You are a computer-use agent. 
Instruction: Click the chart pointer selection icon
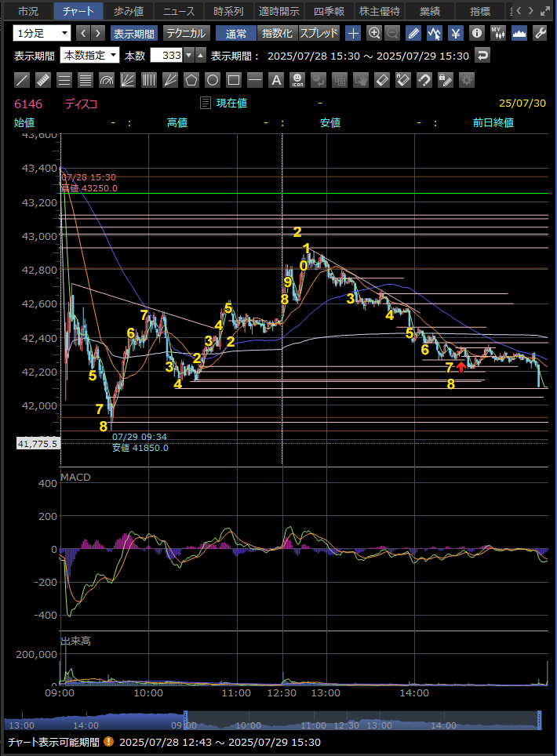click(435, 33)
